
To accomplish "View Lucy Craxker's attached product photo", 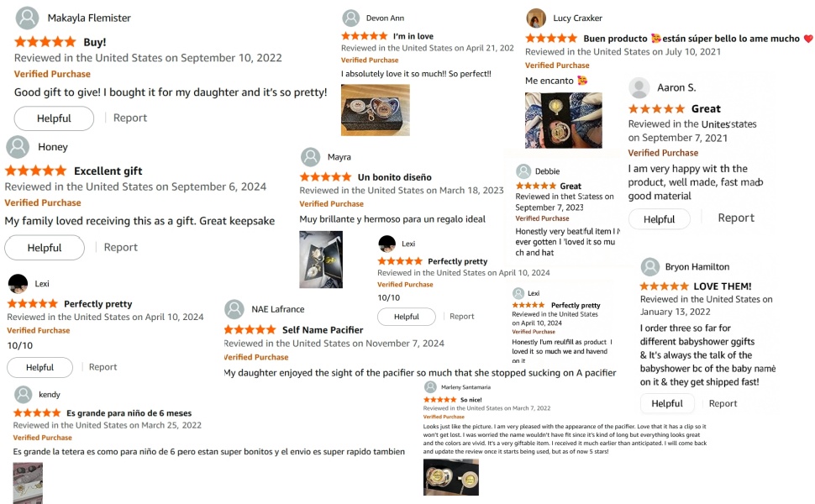I will (564, 120).
